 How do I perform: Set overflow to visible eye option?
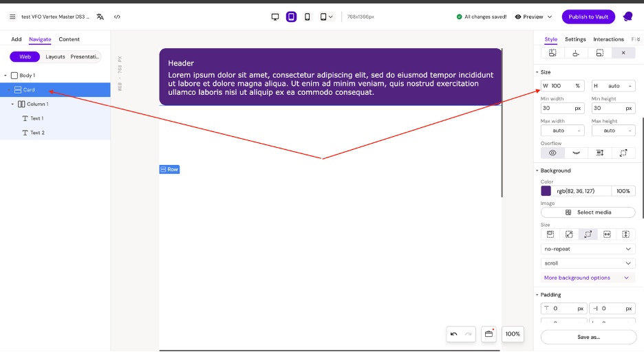click(552, 153)
